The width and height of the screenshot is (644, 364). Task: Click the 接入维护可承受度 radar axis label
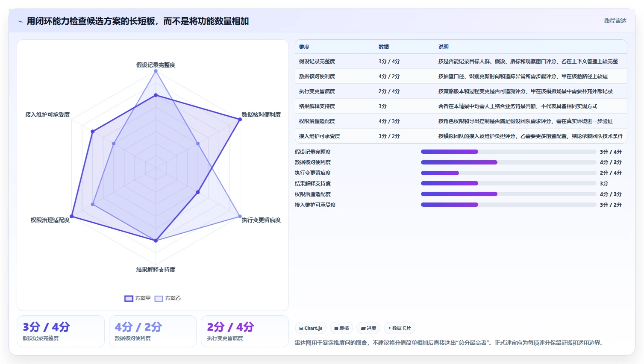coord(47,114)
